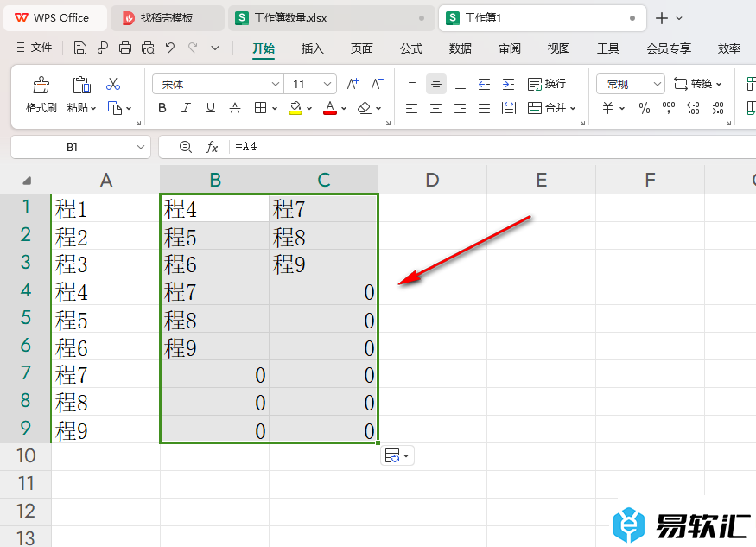This screenshot has width=756, height=547.
Task: Open the 公式 ribbon tab
Action: [411, 48]
